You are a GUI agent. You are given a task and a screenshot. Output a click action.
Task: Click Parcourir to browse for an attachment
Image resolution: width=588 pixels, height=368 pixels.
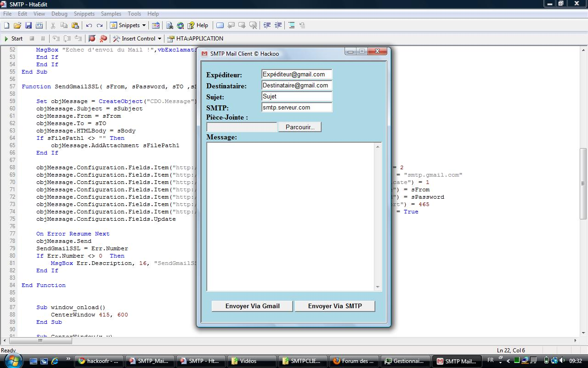[300, 127]
